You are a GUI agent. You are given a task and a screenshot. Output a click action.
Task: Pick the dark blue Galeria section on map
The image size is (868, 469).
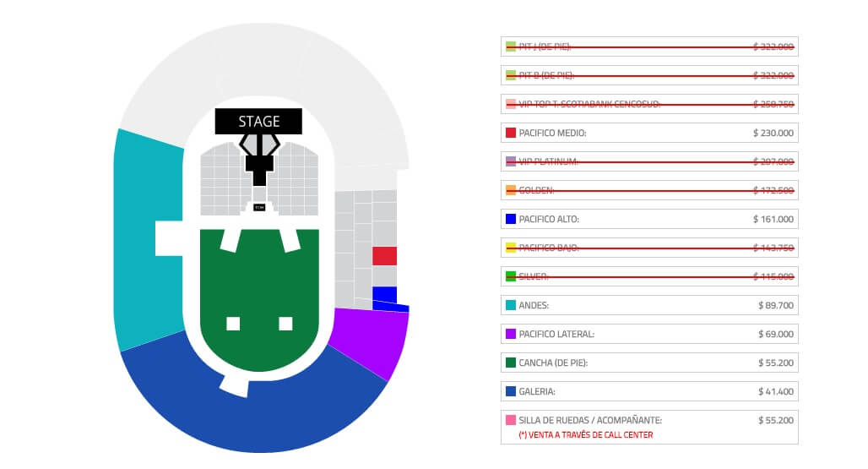(253, 414)
